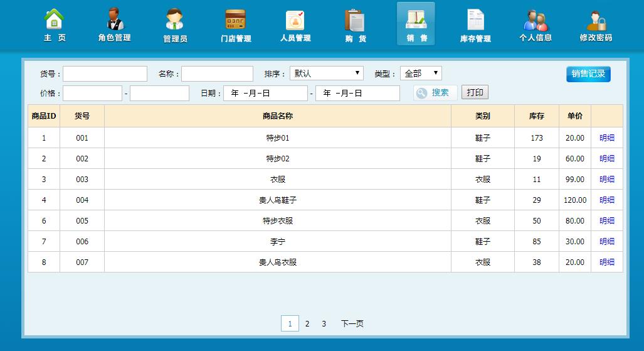Open 库存管理 inventory management icon
644x351 pixels.
475,24
